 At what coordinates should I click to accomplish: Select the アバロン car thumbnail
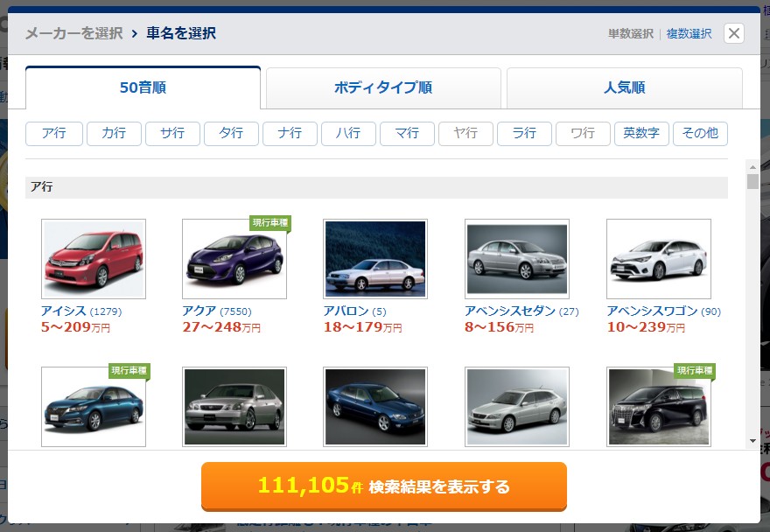click(375, 259)
